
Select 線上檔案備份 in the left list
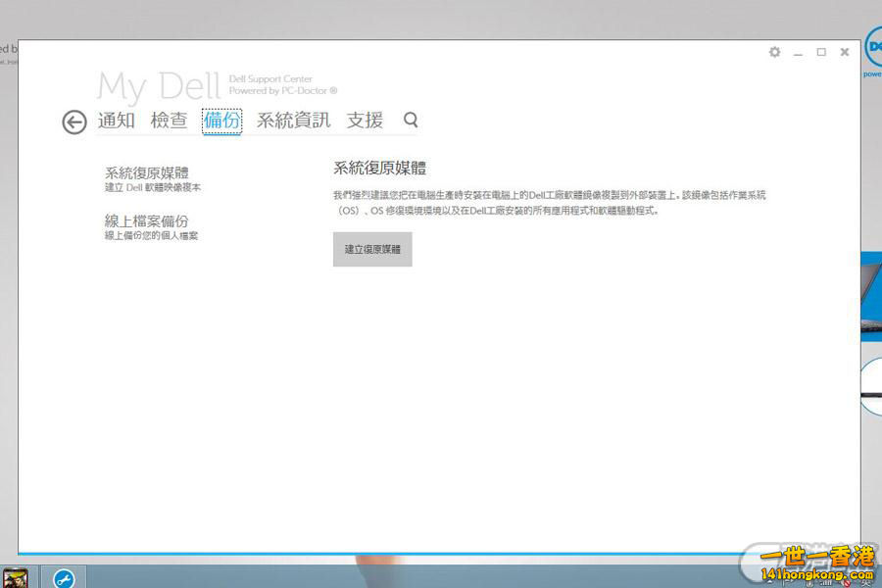coord(147,221)
